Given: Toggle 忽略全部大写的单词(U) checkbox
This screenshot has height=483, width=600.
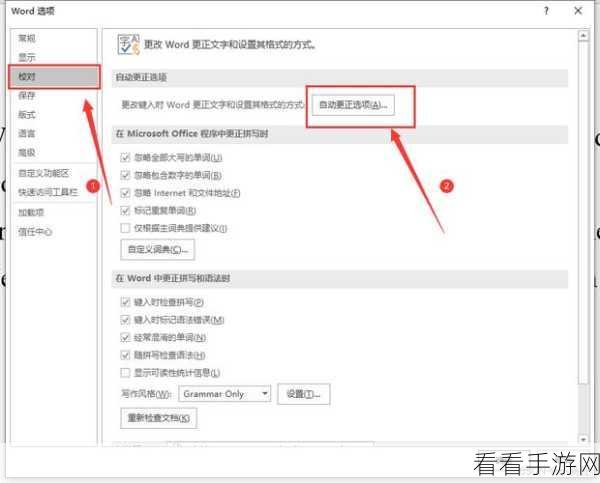Looking at the screenshot, I should click(125, 157).
